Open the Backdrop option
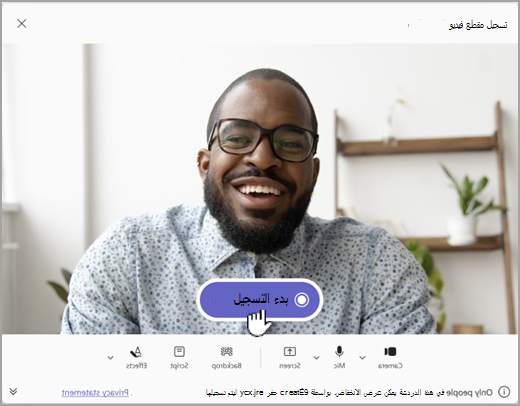The width and height of the screenshot is (520, 406). tap(227, 357)
